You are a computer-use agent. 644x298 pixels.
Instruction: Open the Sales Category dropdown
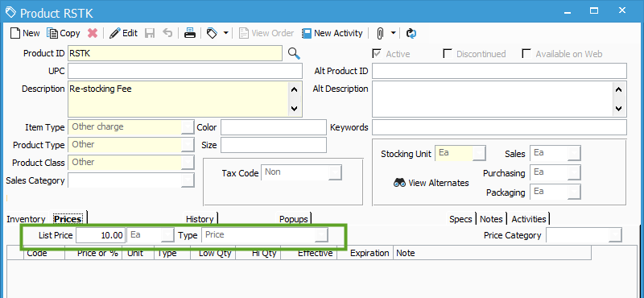[188, 180]
